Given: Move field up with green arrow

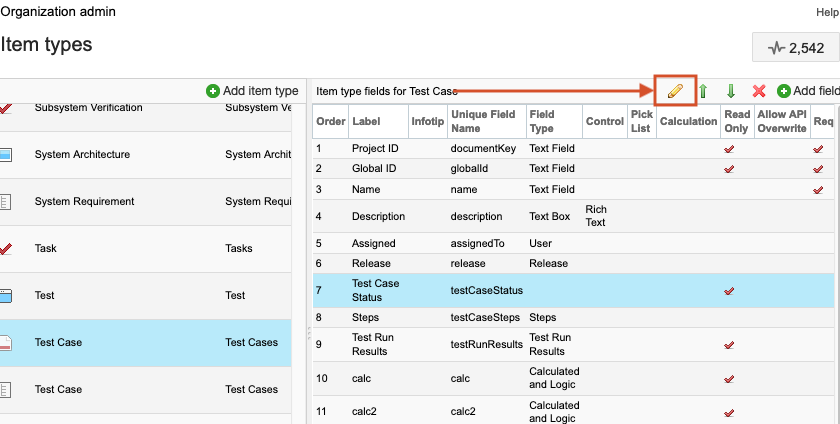Looking at the screenshot, I should [703, 91].
